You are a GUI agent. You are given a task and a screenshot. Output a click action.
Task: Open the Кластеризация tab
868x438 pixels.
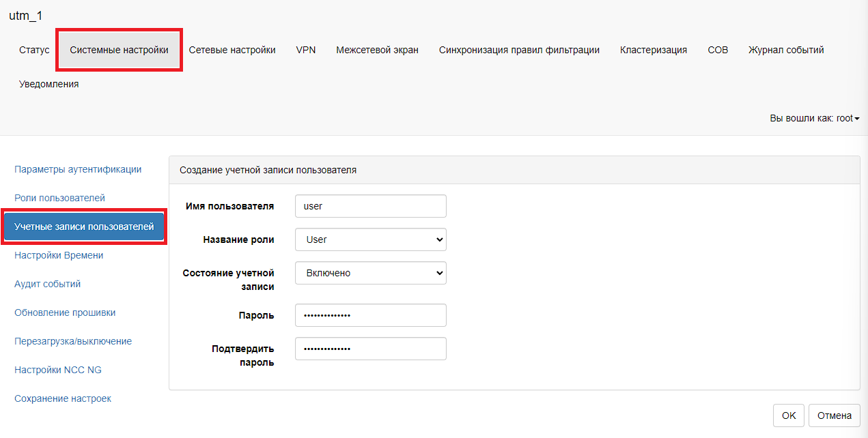click(653, 50)
